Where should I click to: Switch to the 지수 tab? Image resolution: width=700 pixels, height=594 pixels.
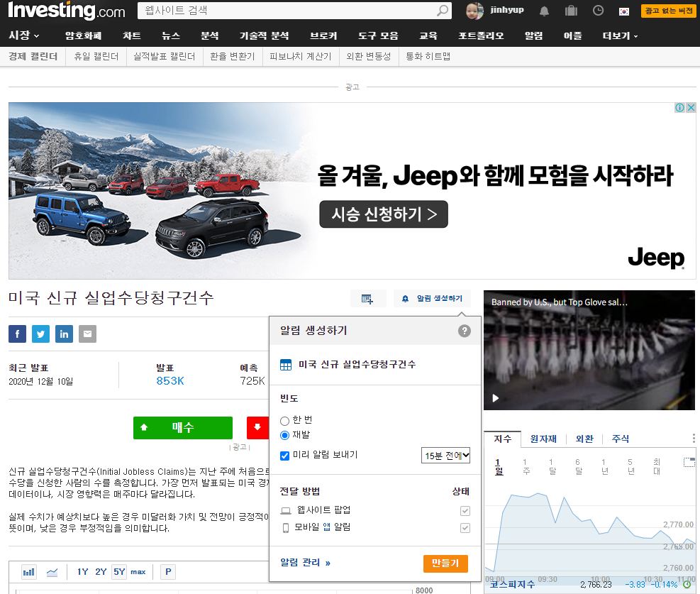[503, 439]
